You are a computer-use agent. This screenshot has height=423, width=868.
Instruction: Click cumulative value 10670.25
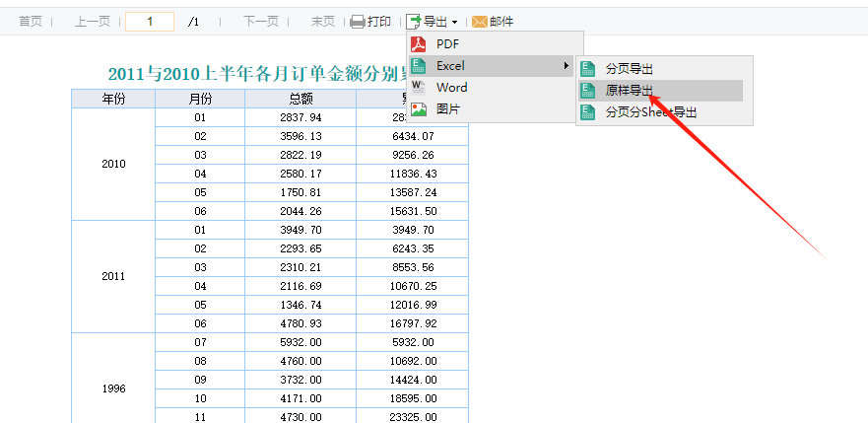[413, 286]
